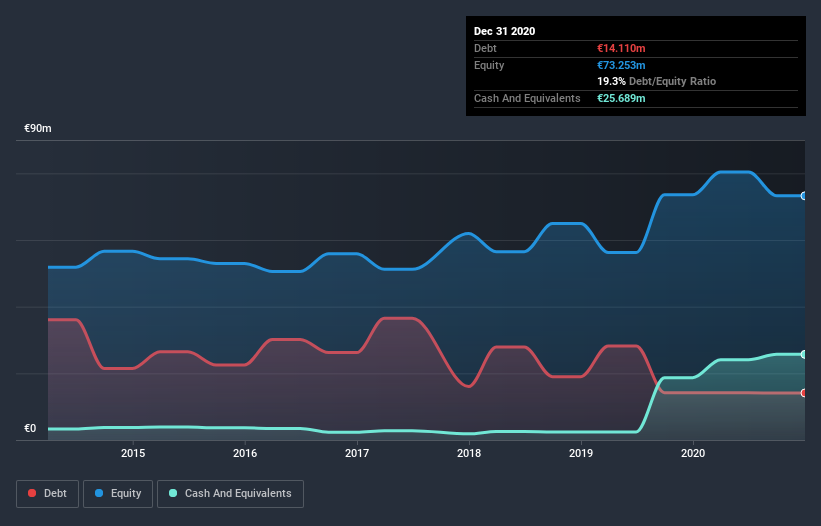This screenshot has height=526, width=821.
Task: Toggle the Debt series legend button
Action: click(x=48, y=494)
